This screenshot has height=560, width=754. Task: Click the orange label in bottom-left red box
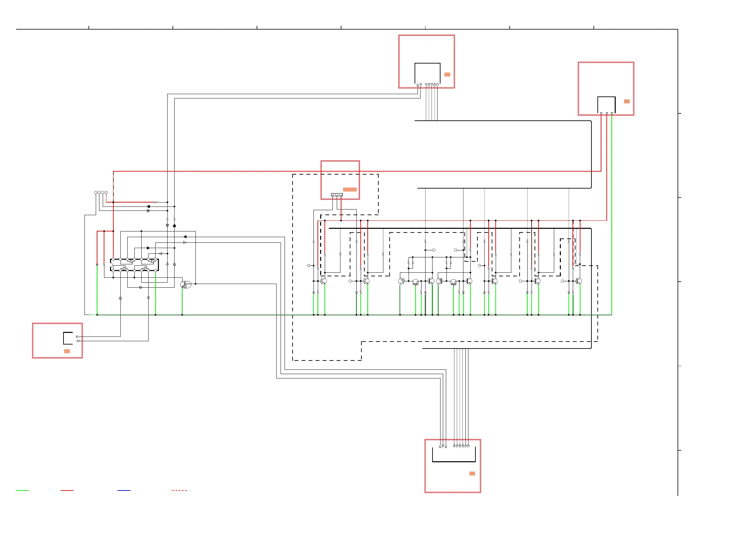pos(67,351)
